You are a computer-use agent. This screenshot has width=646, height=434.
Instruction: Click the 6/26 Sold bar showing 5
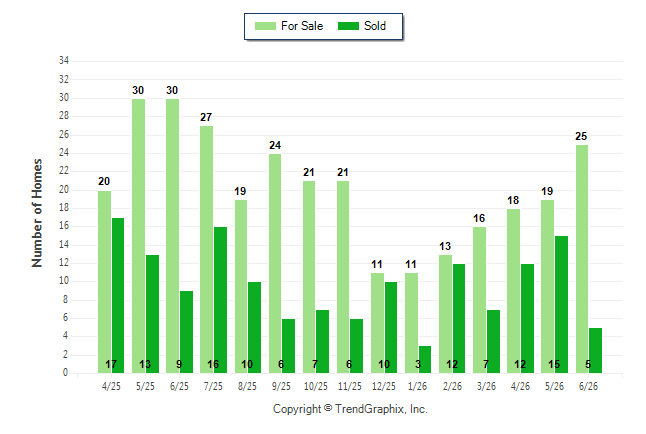coord(595,350)
